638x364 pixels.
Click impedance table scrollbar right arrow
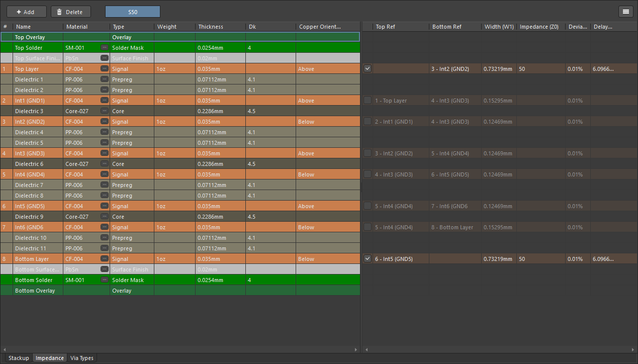pyautogui.click(x=633, y=349)
